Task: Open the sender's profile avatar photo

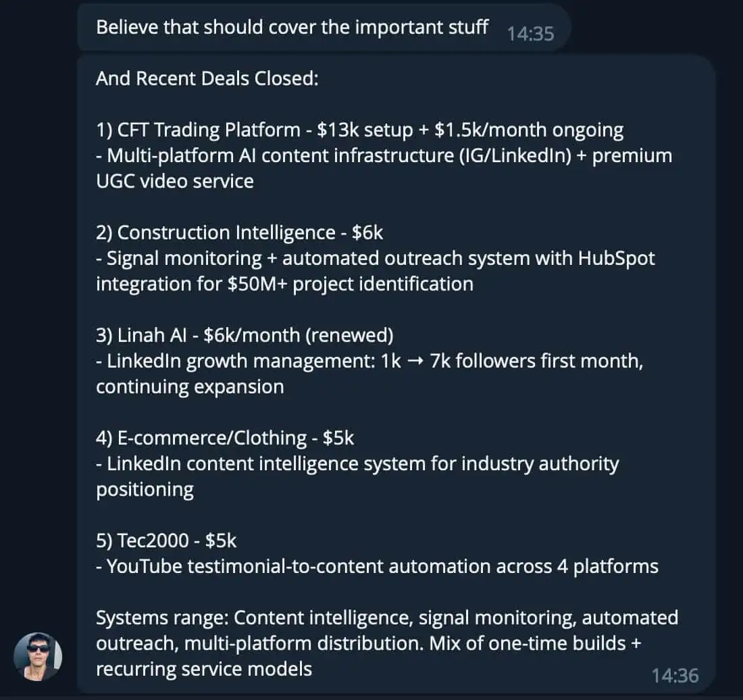Action: (38, 657)
